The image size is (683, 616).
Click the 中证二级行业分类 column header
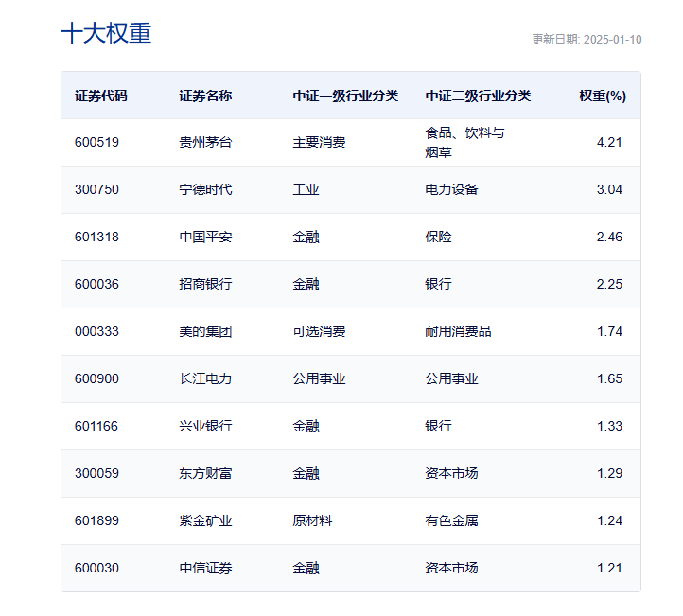coord(478,96)
